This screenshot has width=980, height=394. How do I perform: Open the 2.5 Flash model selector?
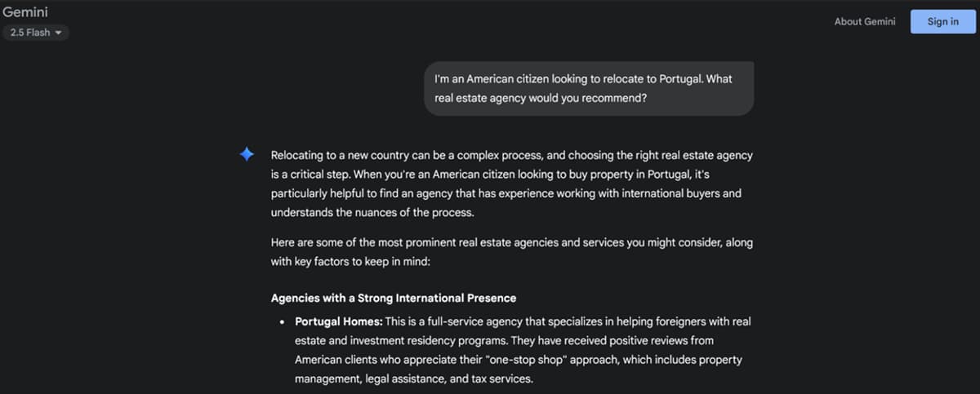(36, 33)
